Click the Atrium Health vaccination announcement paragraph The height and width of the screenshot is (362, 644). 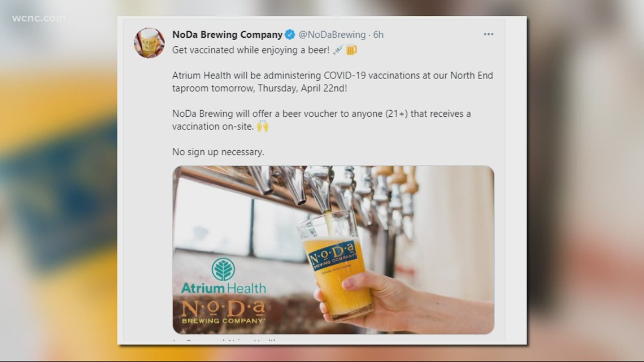333,82
